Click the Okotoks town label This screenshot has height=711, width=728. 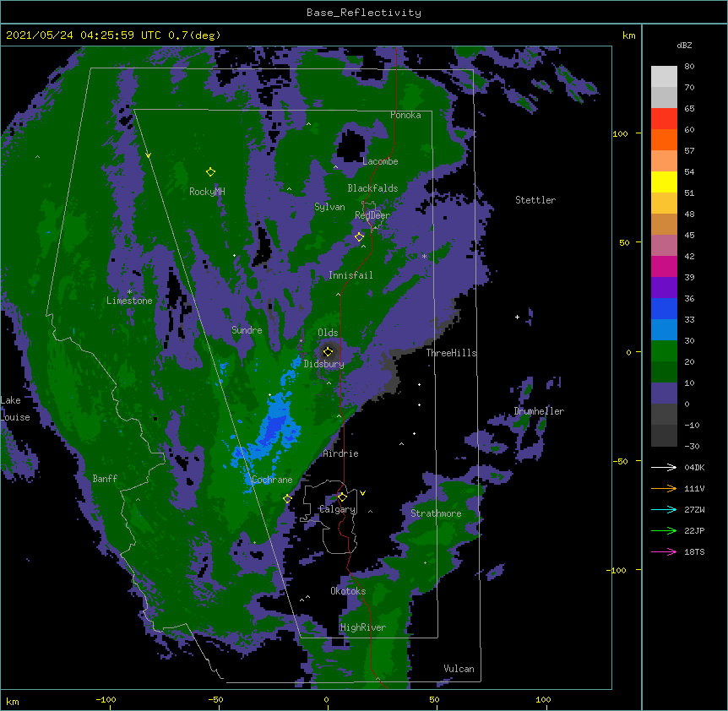pyautogui.click(x=348, y=591)
